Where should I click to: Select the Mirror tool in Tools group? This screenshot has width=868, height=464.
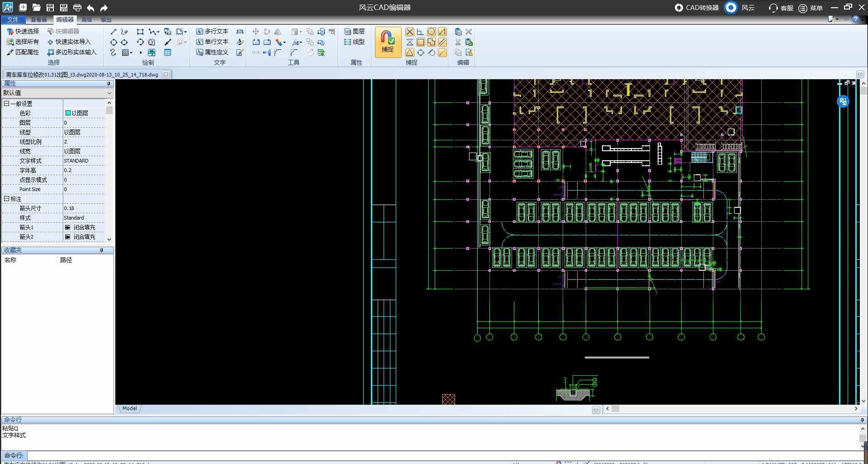point(277,32)
